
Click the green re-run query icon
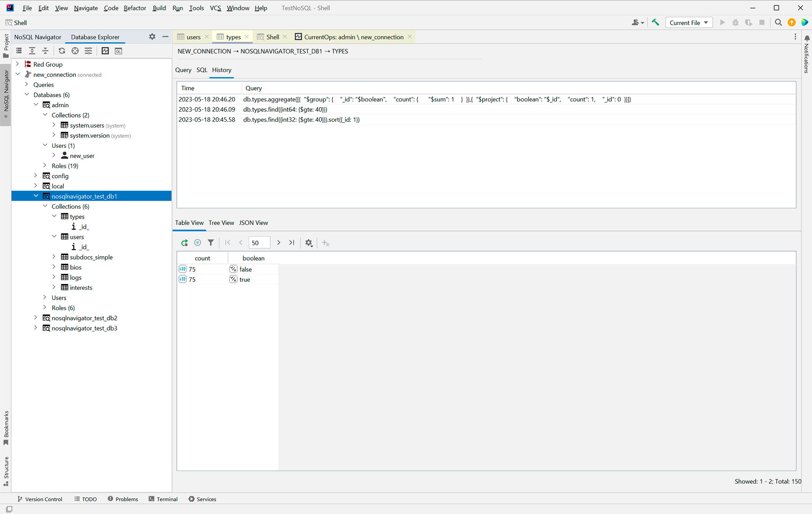pos(185,243)
